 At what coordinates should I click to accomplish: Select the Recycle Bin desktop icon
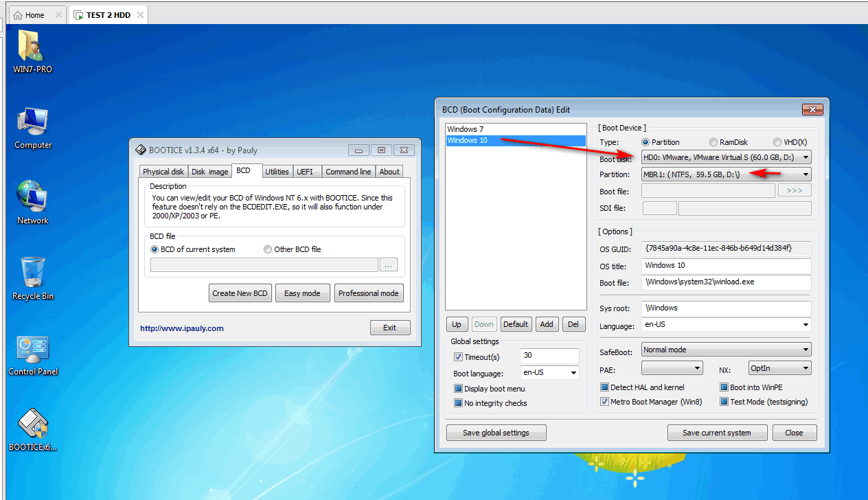point(32,278)
